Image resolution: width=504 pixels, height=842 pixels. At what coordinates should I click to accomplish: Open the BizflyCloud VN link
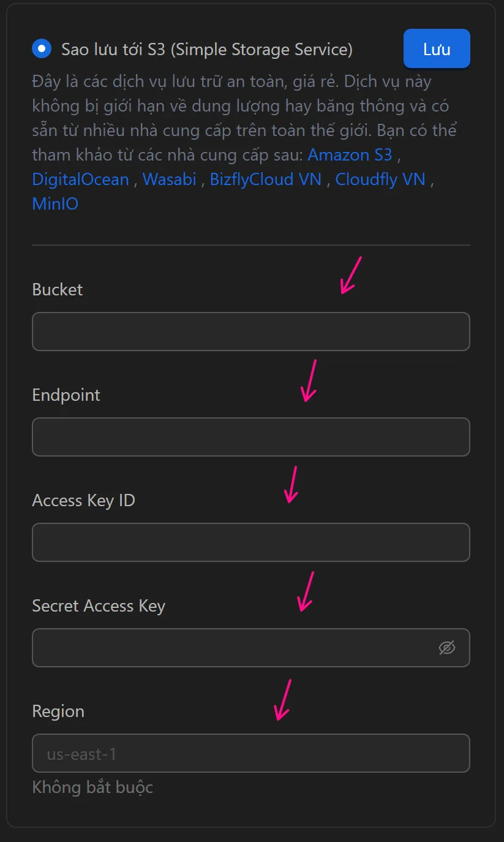(265, 180)
